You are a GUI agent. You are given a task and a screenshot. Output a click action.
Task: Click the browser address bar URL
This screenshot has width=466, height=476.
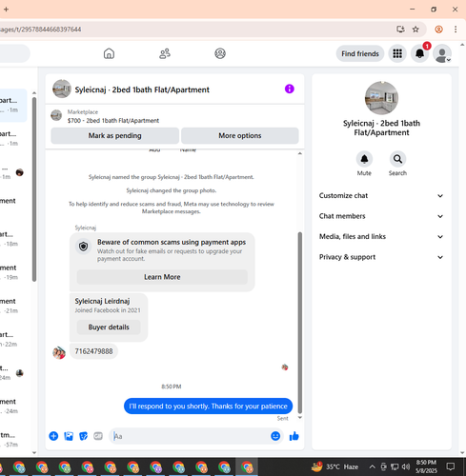pyautogui.click(x=41, y=30)
